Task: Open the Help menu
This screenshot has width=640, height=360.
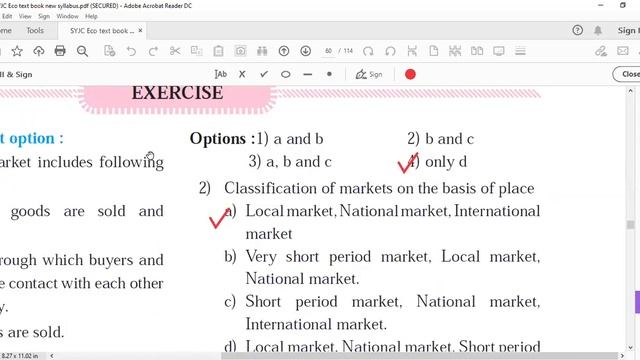Action: [x=91, y=16]
